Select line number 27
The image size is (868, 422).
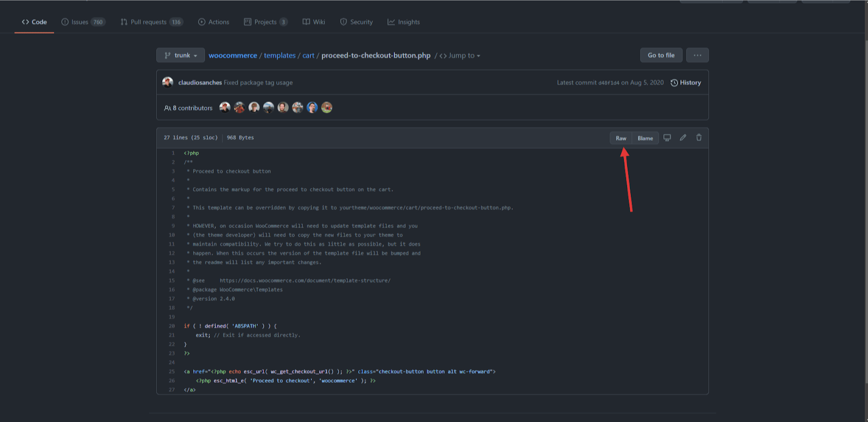171,389
